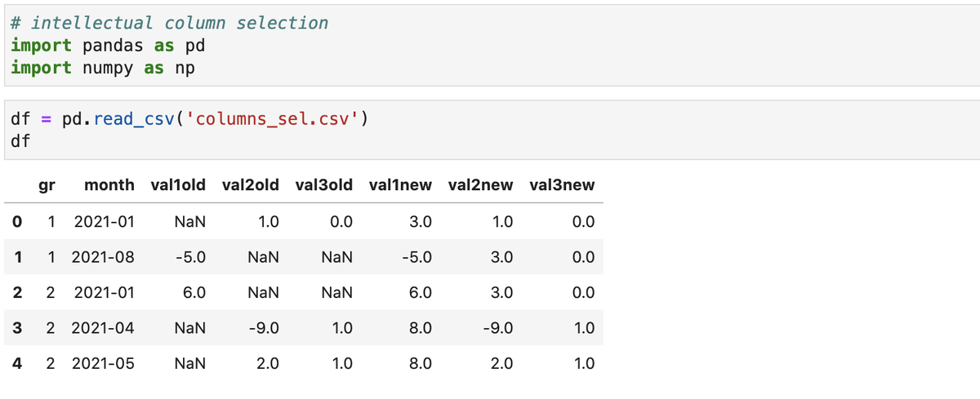Click the 'month' column header

[x=109, y=185]
